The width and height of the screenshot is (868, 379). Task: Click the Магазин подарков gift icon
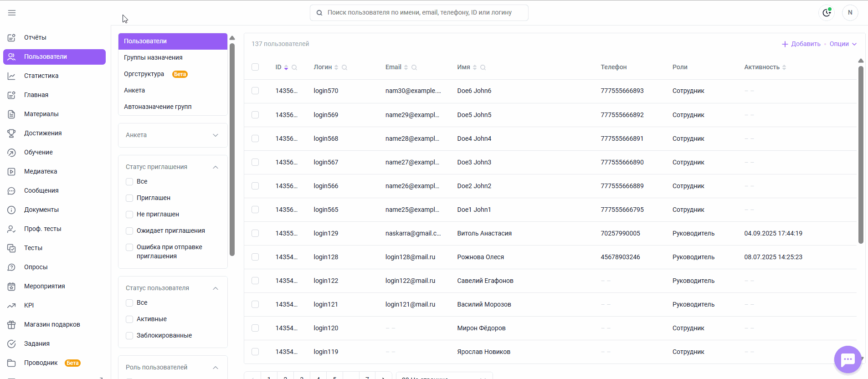click(12, 324)
